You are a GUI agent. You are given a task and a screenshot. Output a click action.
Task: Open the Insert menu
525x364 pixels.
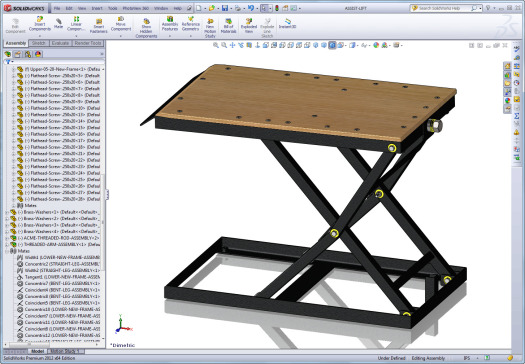97,8
